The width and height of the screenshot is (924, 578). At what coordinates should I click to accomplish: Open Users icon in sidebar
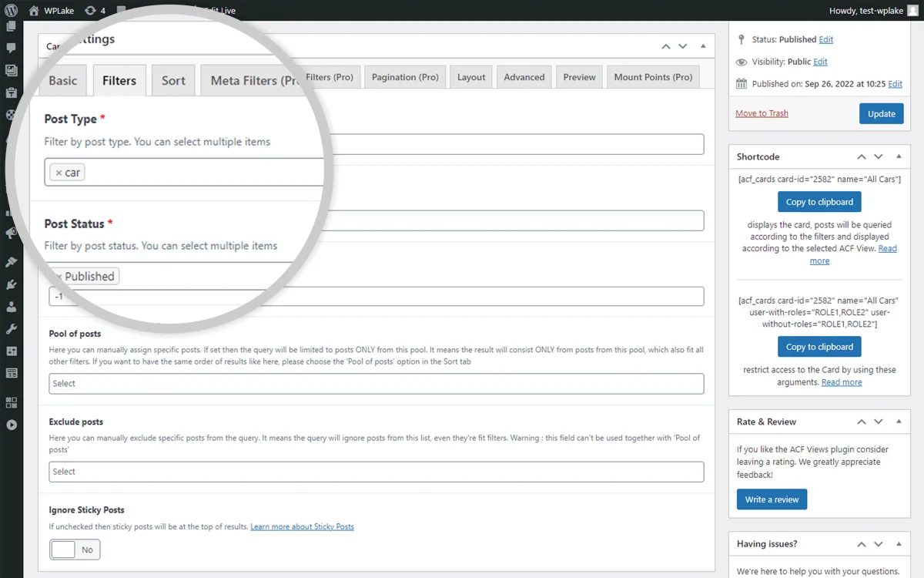11,307
